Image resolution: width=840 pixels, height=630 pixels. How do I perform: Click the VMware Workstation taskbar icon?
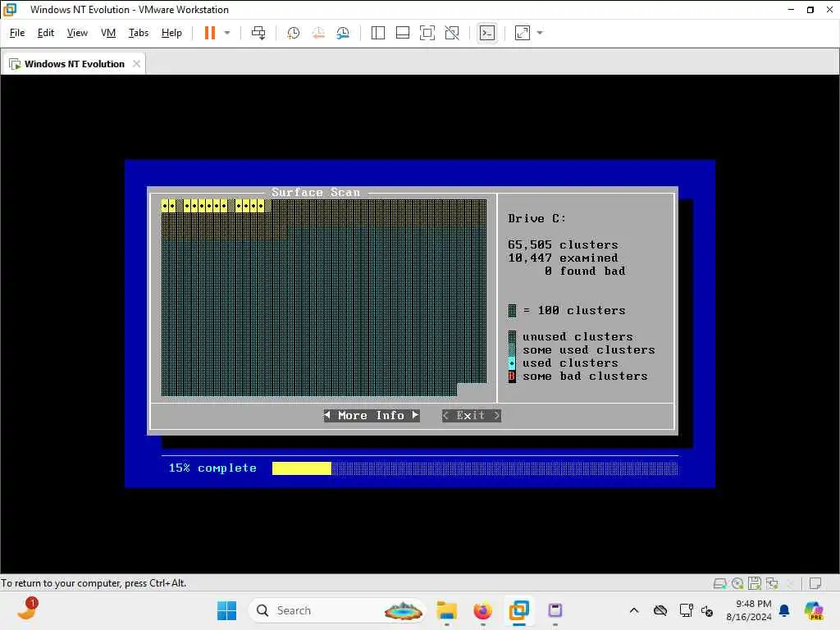coord(518,610)
